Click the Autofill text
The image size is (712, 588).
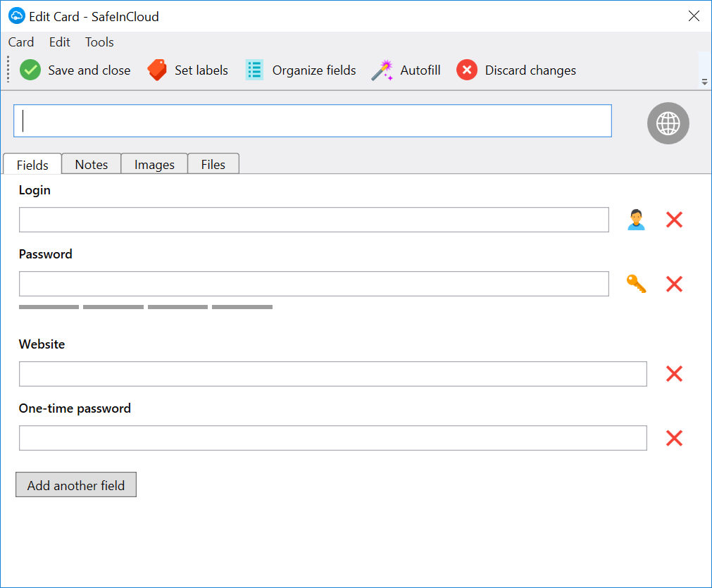(x=420, y=70)
